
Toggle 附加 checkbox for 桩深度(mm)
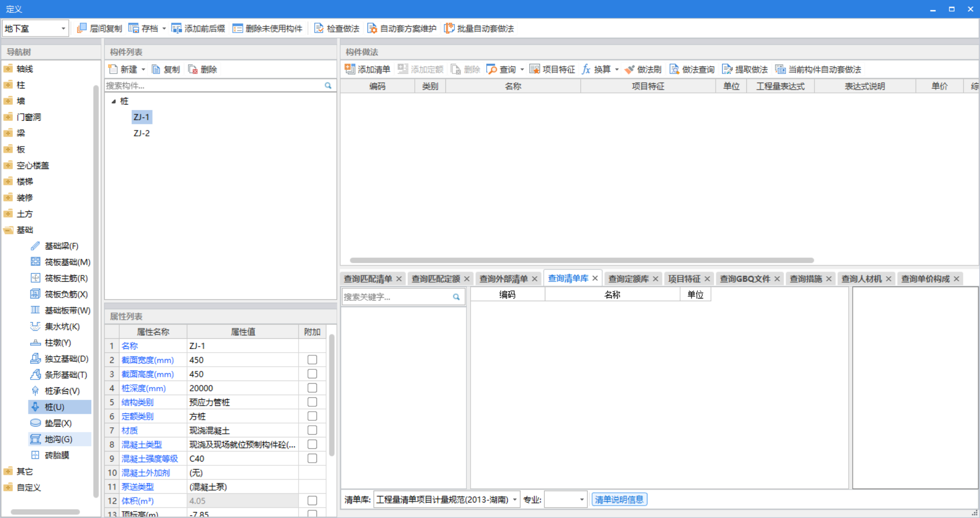(312, 388)
